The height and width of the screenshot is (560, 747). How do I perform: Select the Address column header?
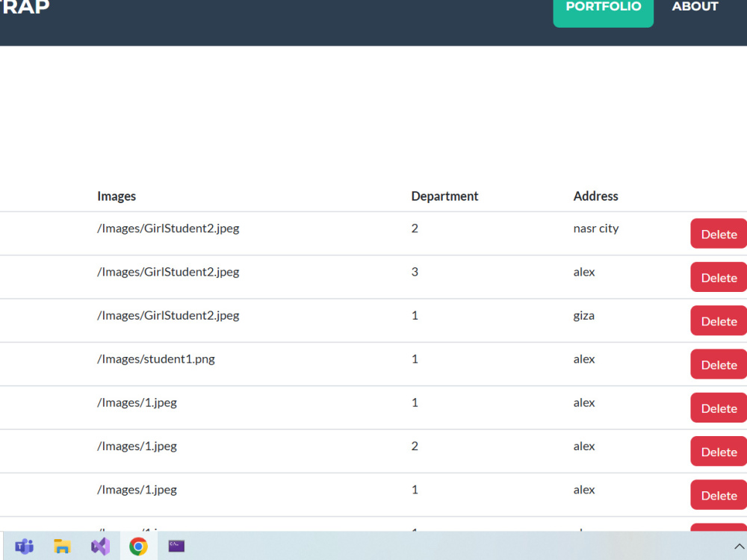(x=595, y=196)
